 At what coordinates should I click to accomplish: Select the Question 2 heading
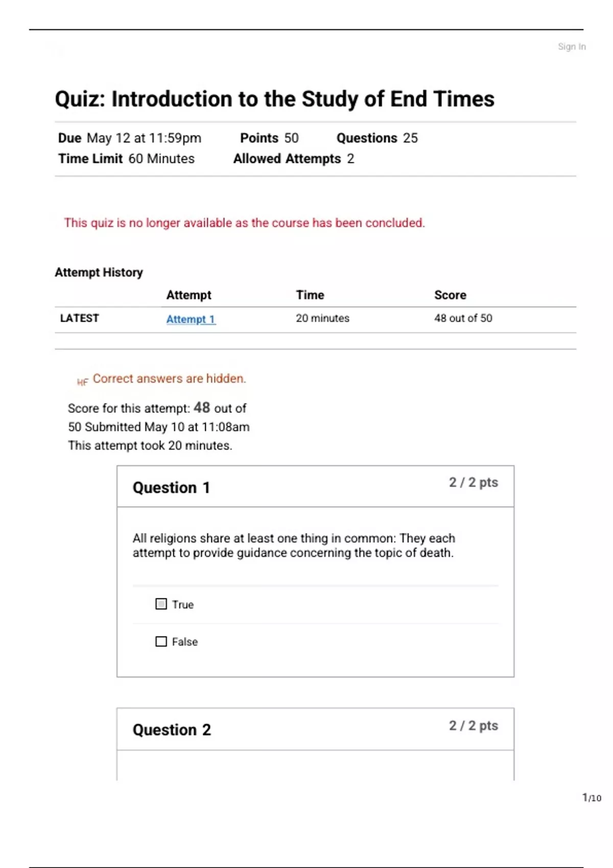point(172,730)
